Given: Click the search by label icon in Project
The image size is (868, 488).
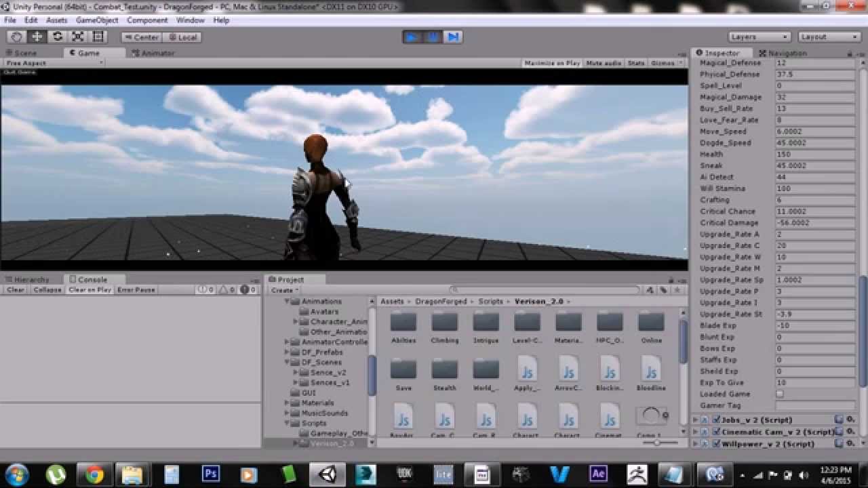Looking at the screenshot, I should (x=663, y=290).
